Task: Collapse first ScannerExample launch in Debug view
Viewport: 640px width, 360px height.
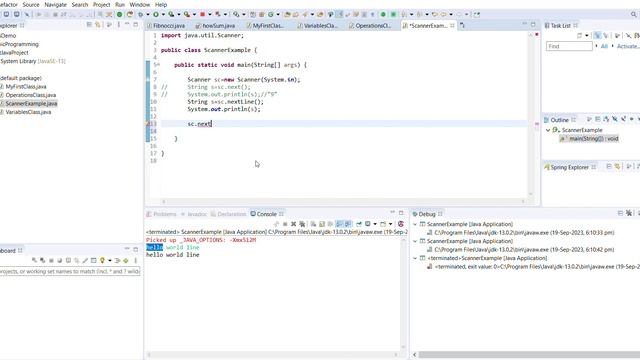Action: pyautogui.click(x=415, y=224)
